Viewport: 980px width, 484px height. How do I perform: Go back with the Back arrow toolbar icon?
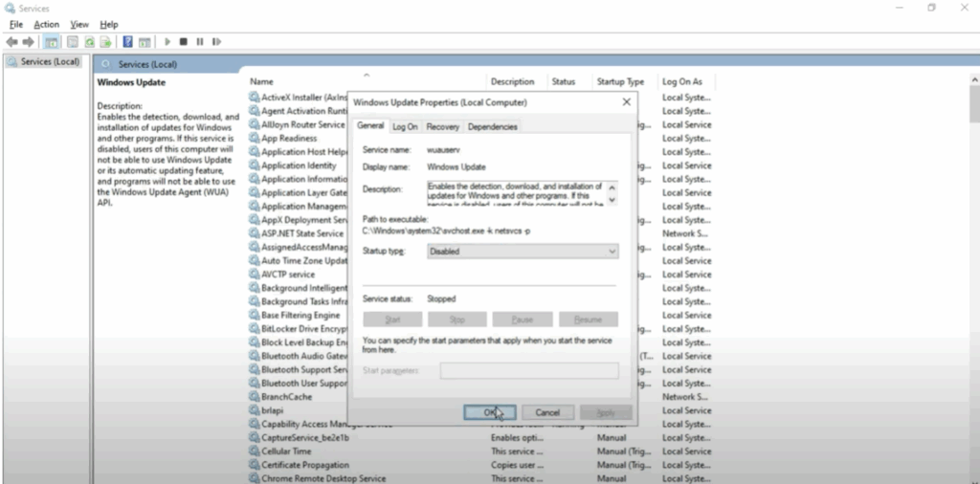(11, 42)
